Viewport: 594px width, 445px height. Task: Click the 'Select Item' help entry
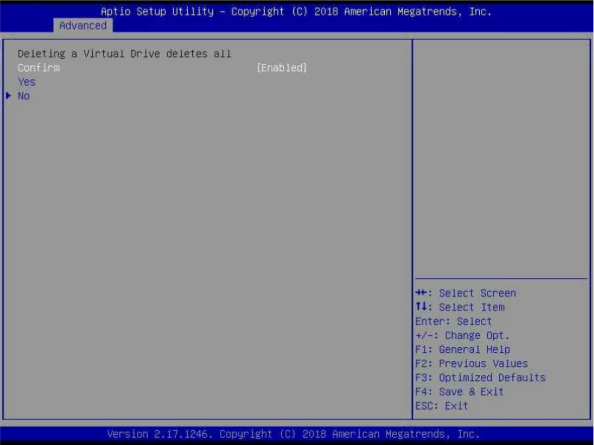pyautogui.click(x=472, y=307)
